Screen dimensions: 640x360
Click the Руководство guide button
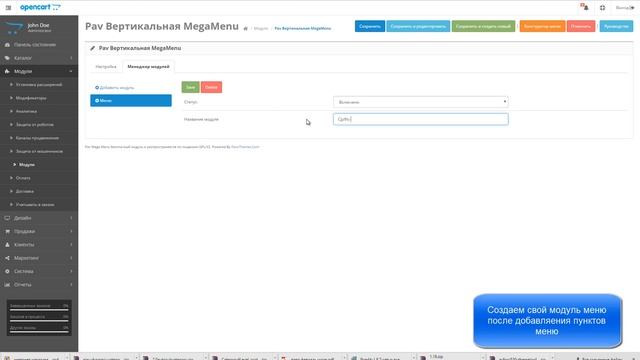616,27
